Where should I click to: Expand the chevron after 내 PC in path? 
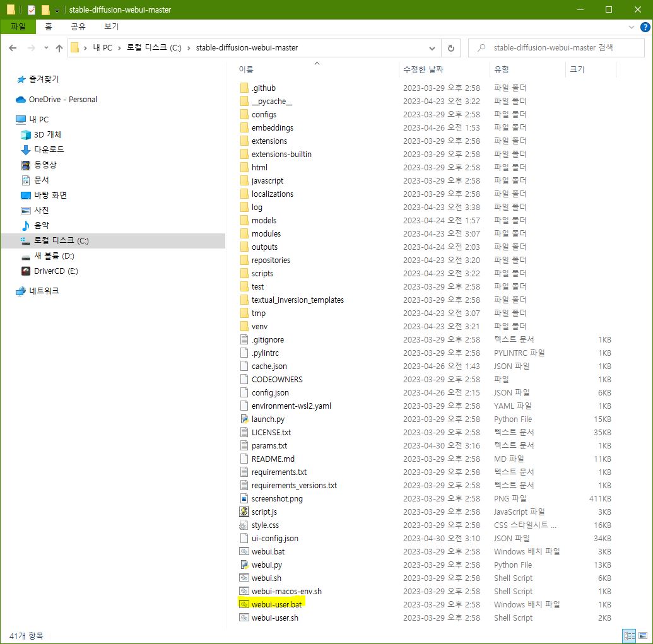119,48
